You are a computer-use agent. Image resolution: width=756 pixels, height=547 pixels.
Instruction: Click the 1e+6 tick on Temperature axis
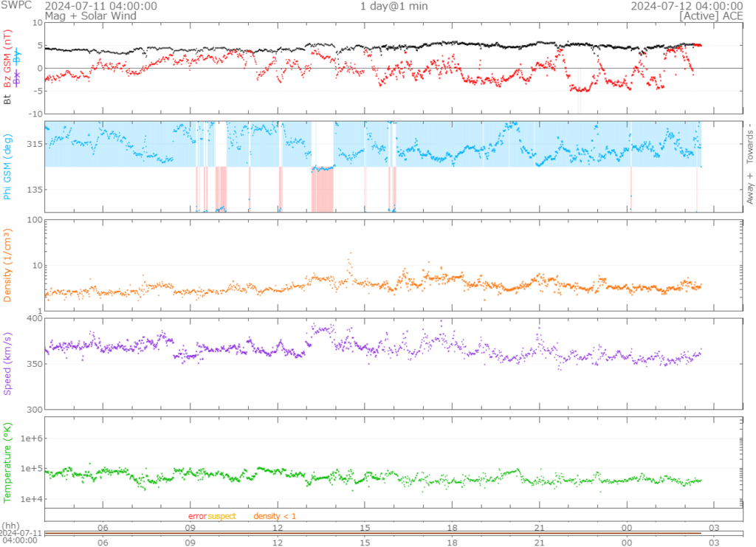tap(31, 438)
